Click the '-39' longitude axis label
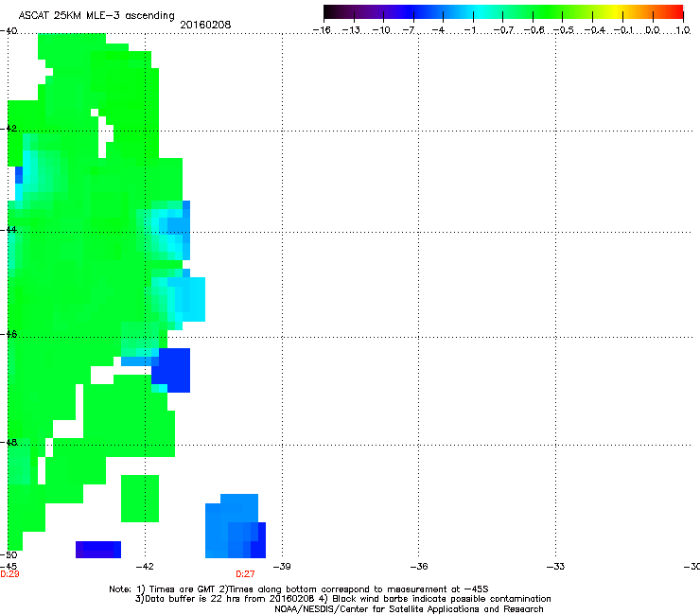Screen dimensions: 700x615 (x=282, y=567)
